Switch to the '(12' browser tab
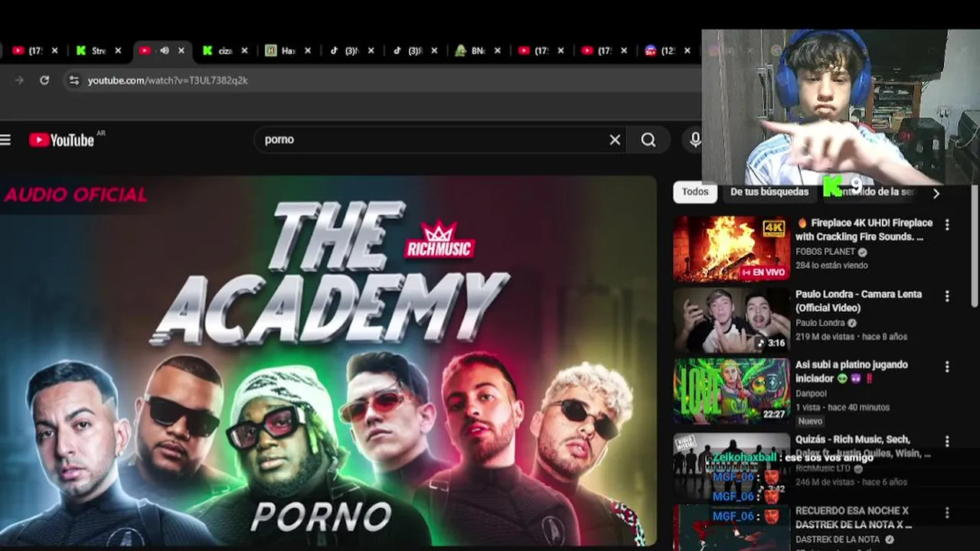The height and width of the screenshot is (551, 980). click(661, 51)
